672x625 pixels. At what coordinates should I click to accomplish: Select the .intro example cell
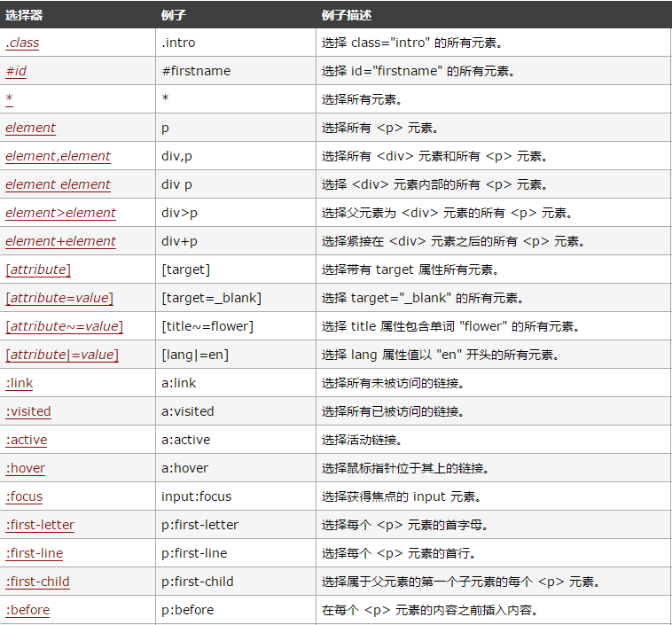pos(236,43)
